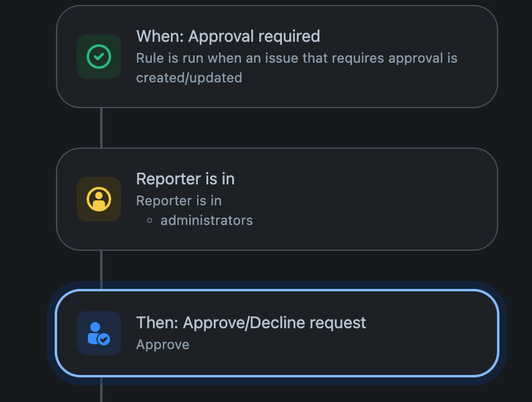This screenshot has width=532, height=402.
Task: Click the 'Approve' value under the action
Action: (x=162, y=345)
